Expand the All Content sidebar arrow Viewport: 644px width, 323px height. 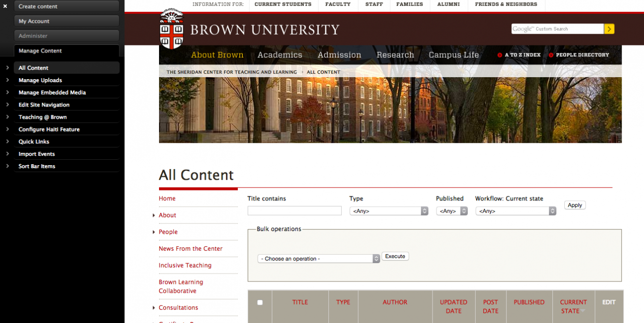point(7,68)
